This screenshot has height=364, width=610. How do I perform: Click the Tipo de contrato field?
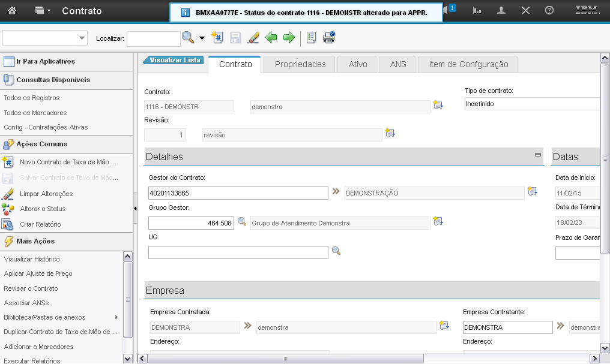pos(532,104)
